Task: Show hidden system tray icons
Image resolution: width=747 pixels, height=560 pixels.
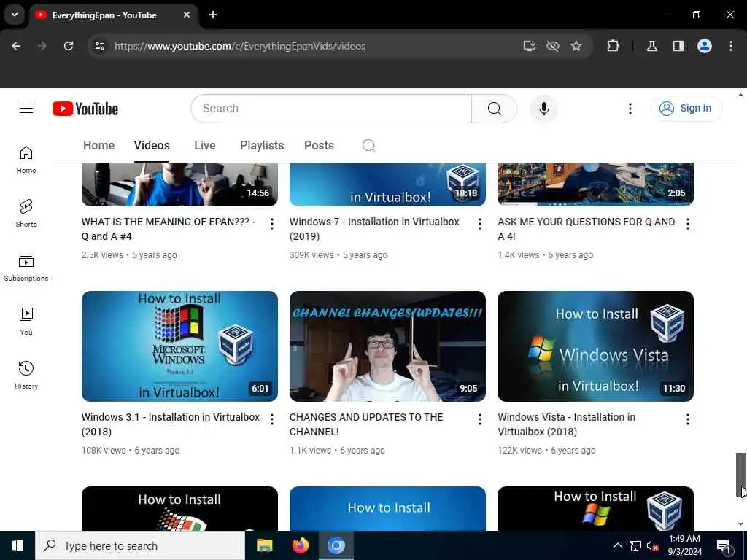Action: [x=617, y=545]
